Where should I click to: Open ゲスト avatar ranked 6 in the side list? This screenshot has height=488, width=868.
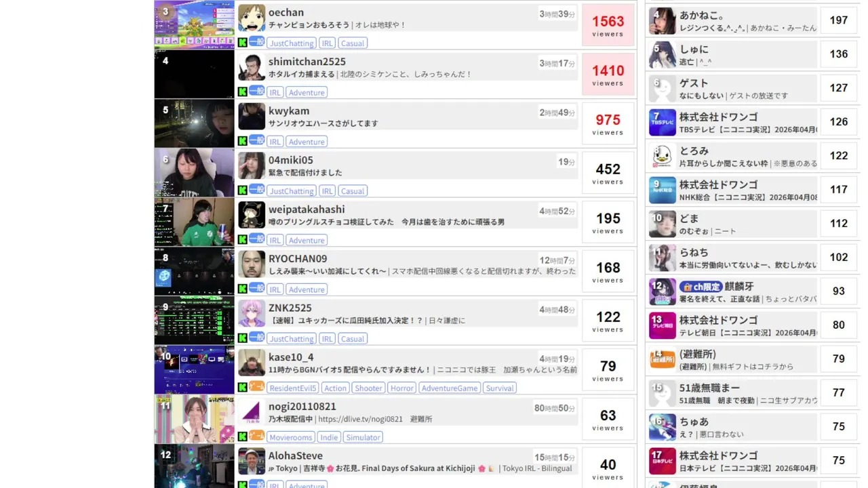click(x=663, y=88)
